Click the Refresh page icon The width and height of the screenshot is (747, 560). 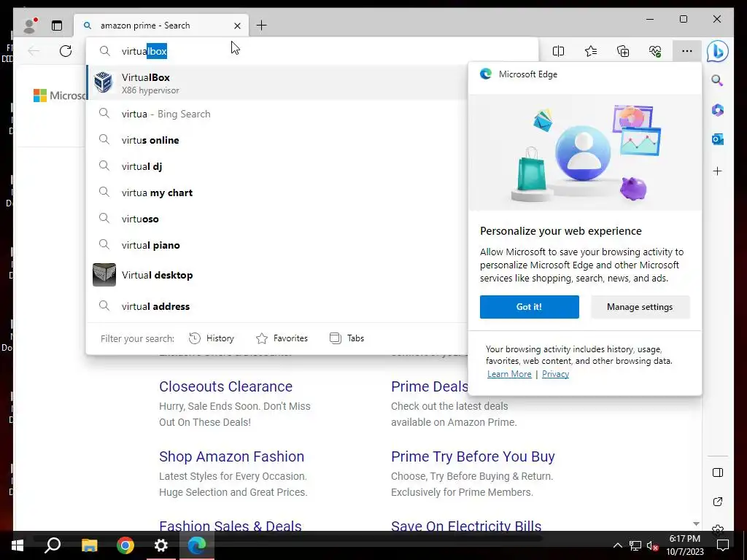(x=66, y=51)
